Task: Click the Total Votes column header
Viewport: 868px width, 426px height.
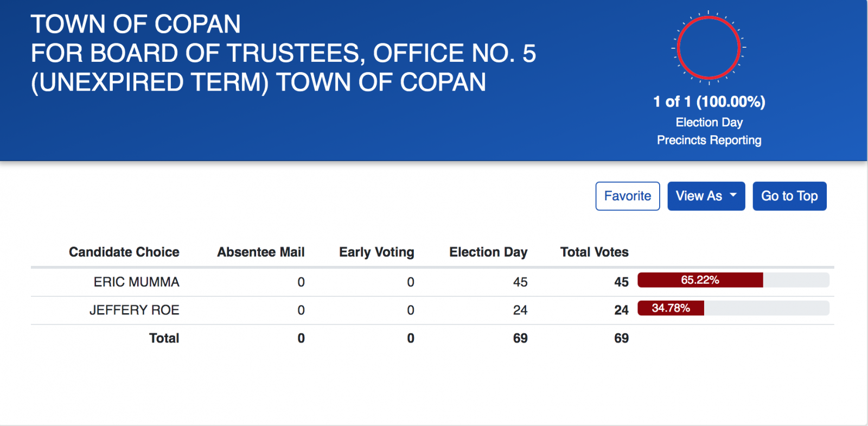Action: pos(594,252)
